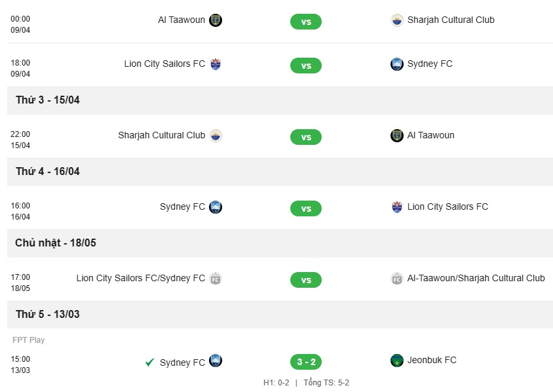Click Lion City Sailors crest on 16/04
Viewport: 553px width, 392px height.
pos(397,207)
